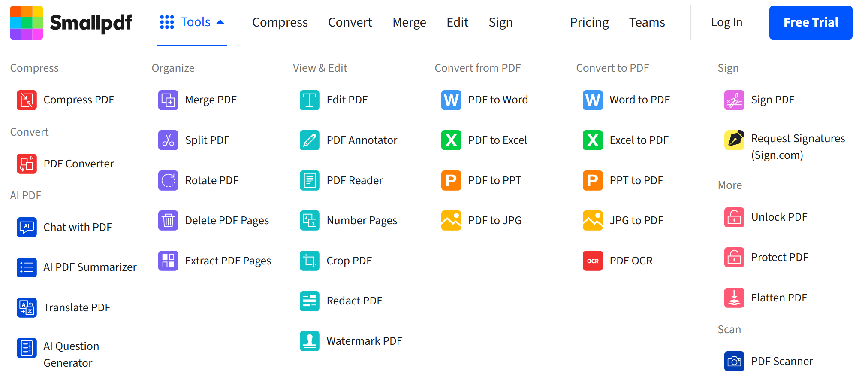The height and width of the screenshot is (389, 868).
Task: Open the Split PDF scissors icon
Action: (x=168, y=140)
